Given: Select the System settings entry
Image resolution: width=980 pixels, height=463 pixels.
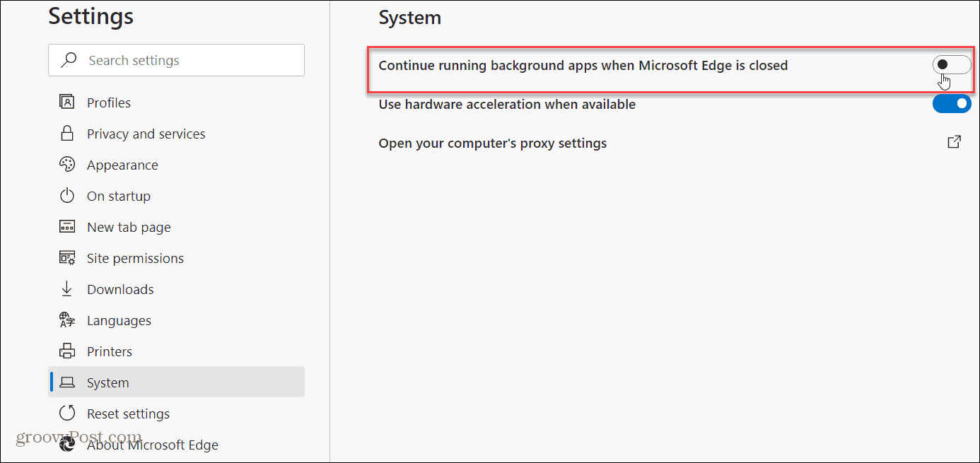Looking at the screenshot, I should (176, 382).
